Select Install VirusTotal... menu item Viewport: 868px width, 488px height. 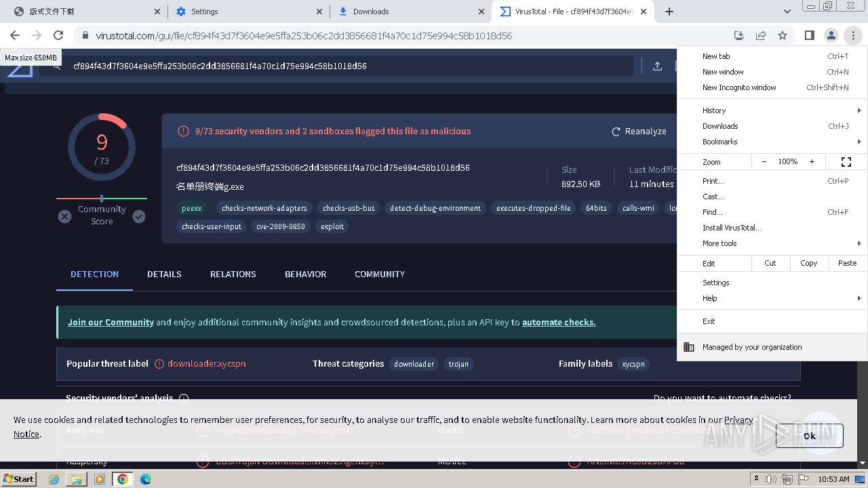[x=772, y=228]
